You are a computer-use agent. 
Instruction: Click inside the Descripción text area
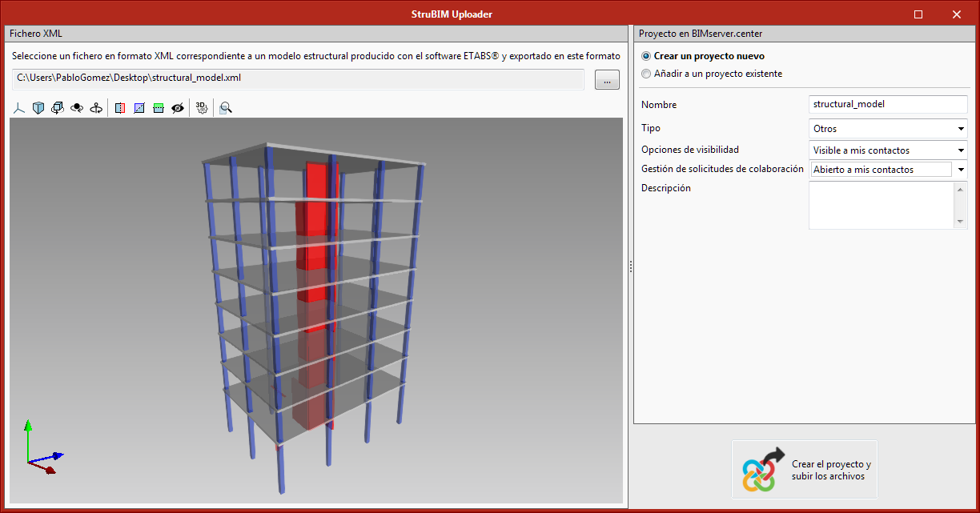(882, 205)
